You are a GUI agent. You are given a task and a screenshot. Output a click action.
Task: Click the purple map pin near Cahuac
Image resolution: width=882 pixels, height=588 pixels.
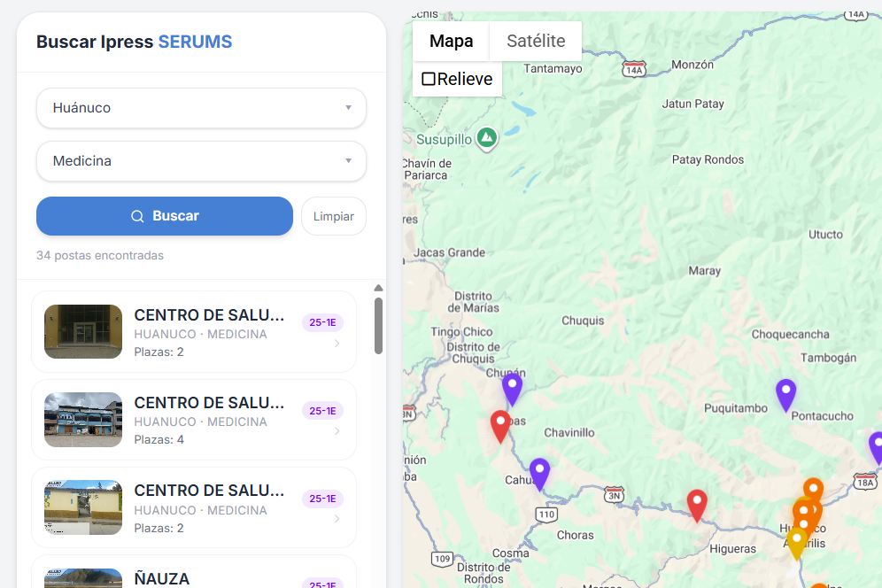pos(539,474)
